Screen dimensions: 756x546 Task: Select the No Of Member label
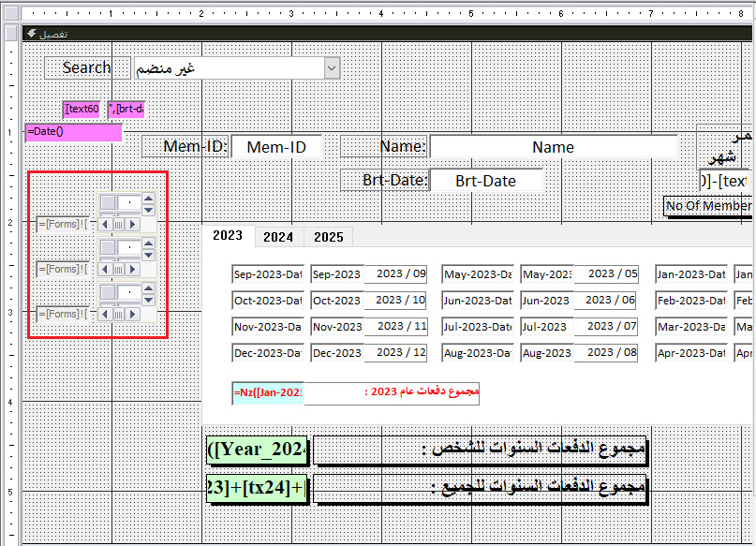[x=707, y=206]
